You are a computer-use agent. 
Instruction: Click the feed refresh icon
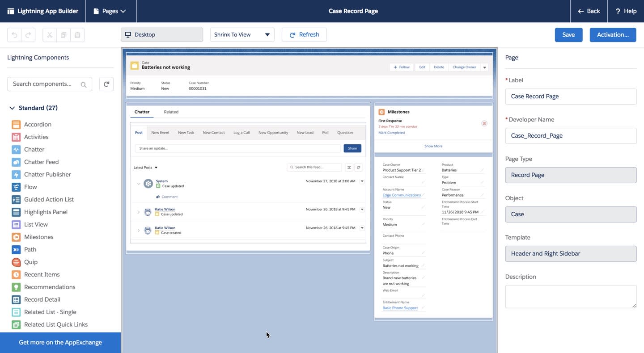click(359, 168)
